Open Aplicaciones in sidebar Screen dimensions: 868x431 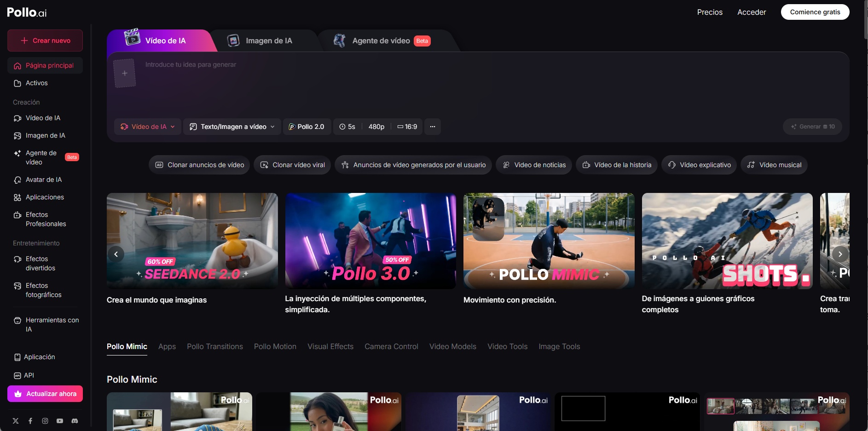[x=45, y=198]
